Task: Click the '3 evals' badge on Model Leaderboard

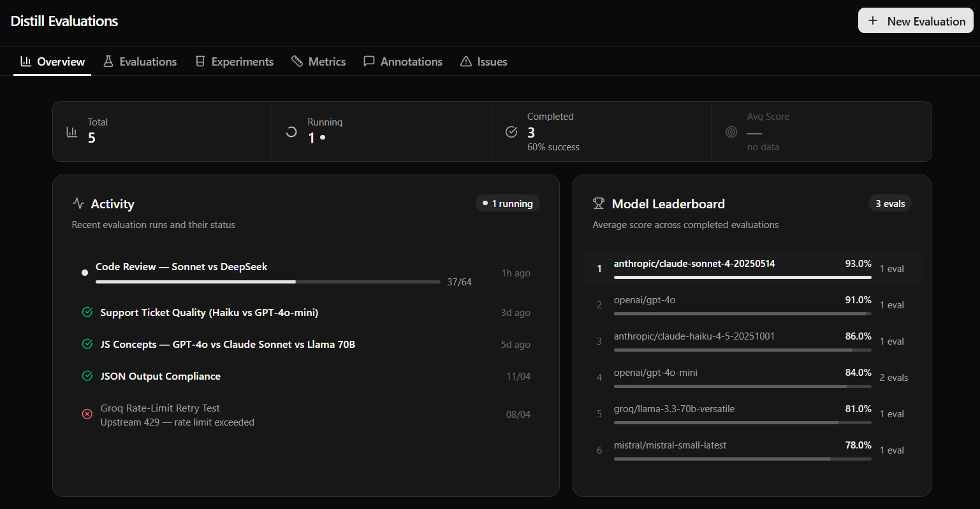Action: point(890,203)
